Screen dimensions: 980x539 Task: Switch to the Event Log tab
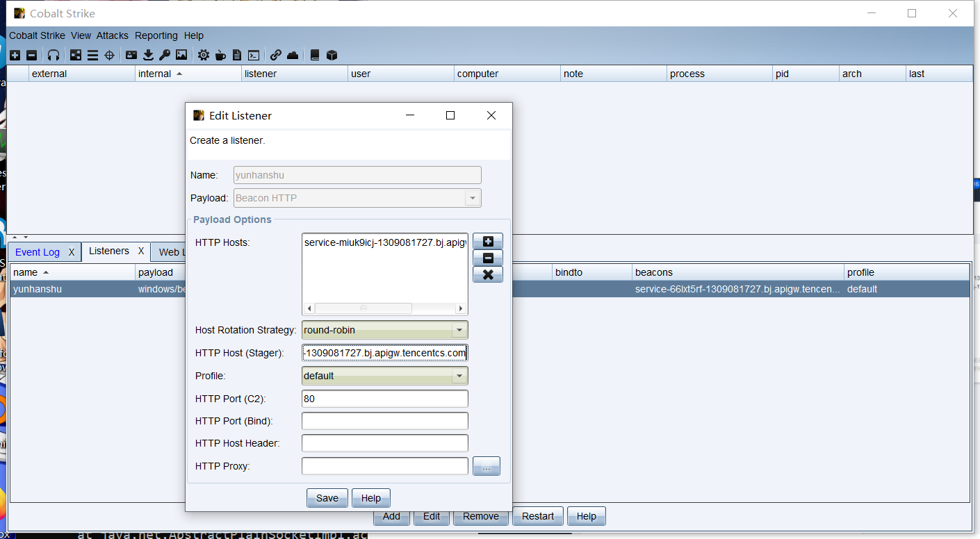[x=38, y=252]
